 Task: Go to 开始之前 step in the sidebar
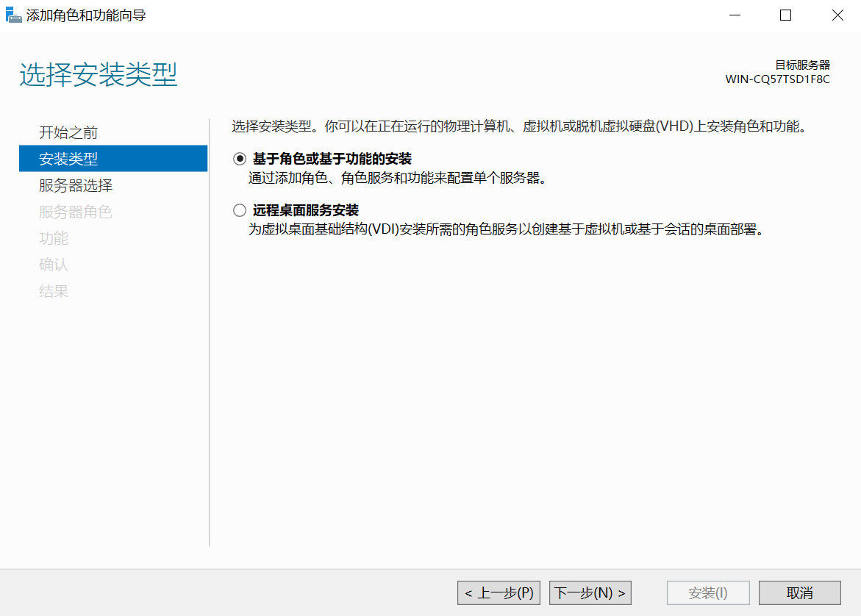[x=68, y=132]
